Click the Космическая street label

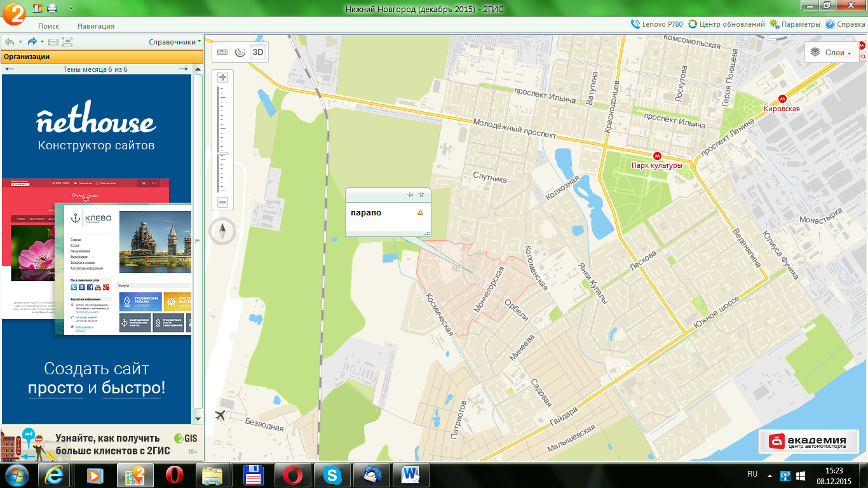click(440, 314)
